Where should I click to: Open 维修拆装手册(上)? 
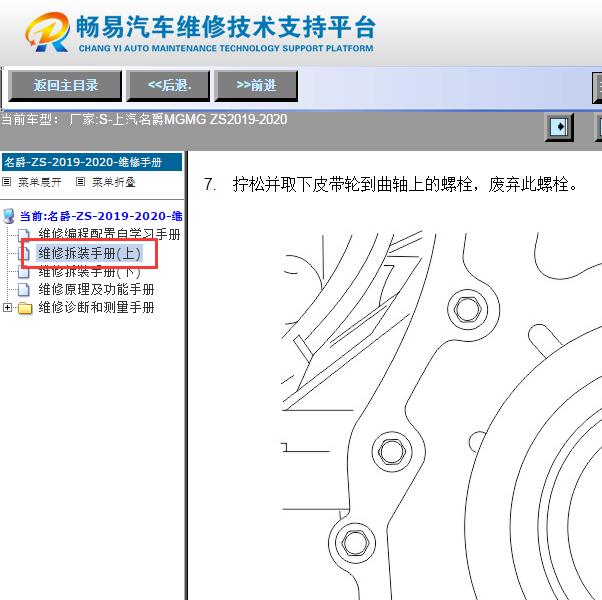coord(89,253)
